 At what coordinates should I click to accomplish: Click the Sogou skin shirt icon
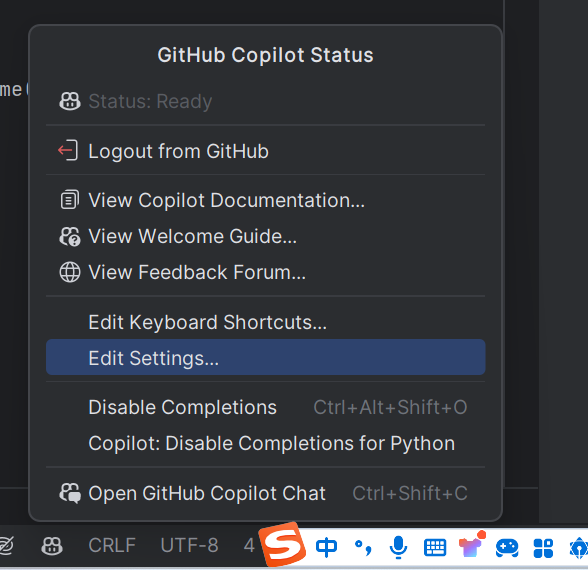click(471, 545)
